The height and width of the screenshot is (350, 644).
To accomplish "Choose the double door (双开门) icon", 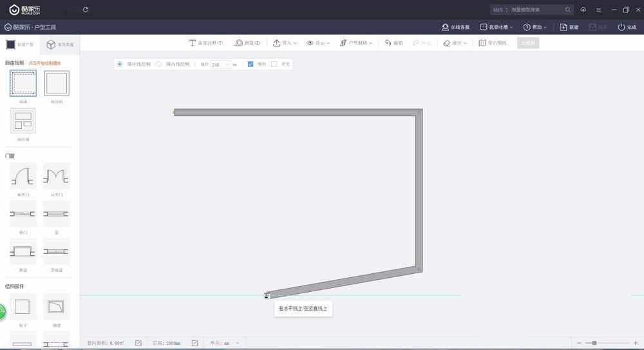I will click(57, 175).
